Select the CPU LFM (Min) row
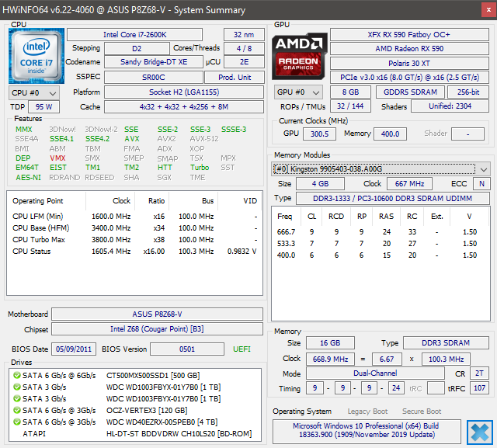This screenshot has width=497, height=448. click(134, 216)
